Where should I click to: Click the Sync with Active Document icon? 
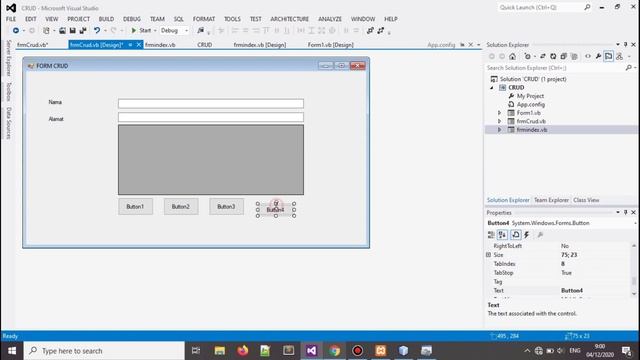[x=542, y=56]
